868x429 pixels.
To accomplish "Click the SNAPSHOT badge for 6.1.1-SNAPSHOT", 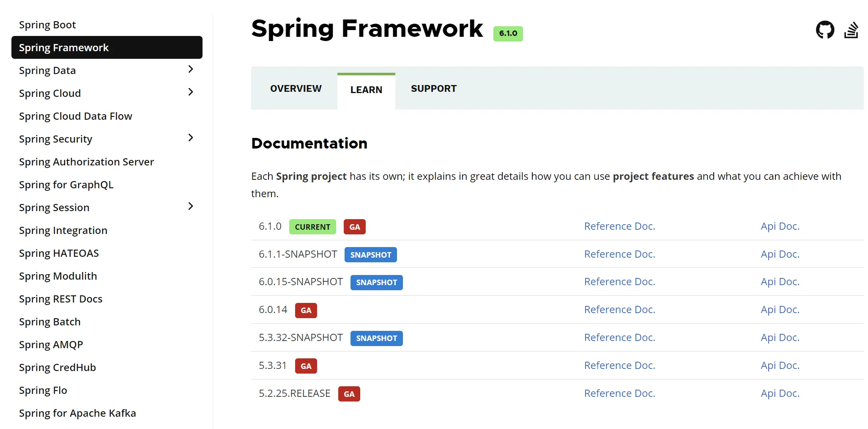I will (x=370, y=255).
